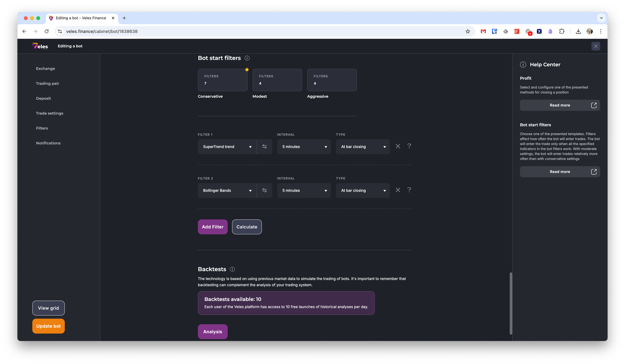Select the Modest filters preset card
Image resolution: width=625 pixels, height=364 pixels.
pyautogui.click(x=277, y=80)
